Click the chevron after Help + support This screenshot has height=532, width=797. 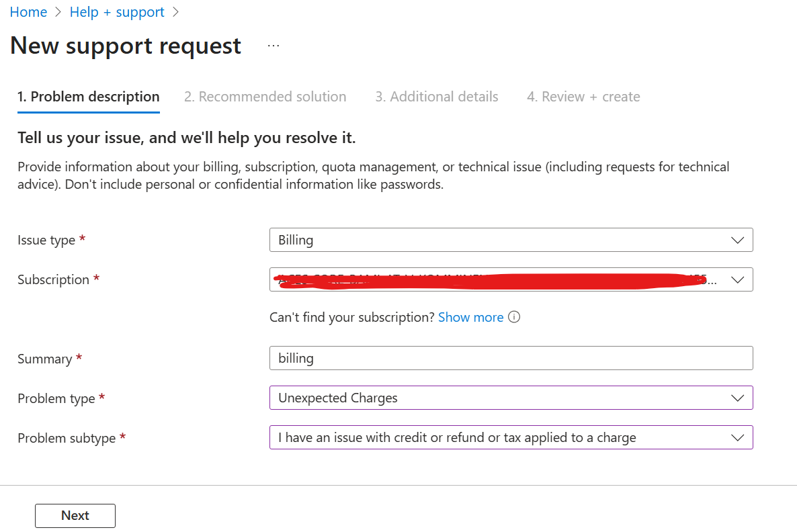point(176,12)
